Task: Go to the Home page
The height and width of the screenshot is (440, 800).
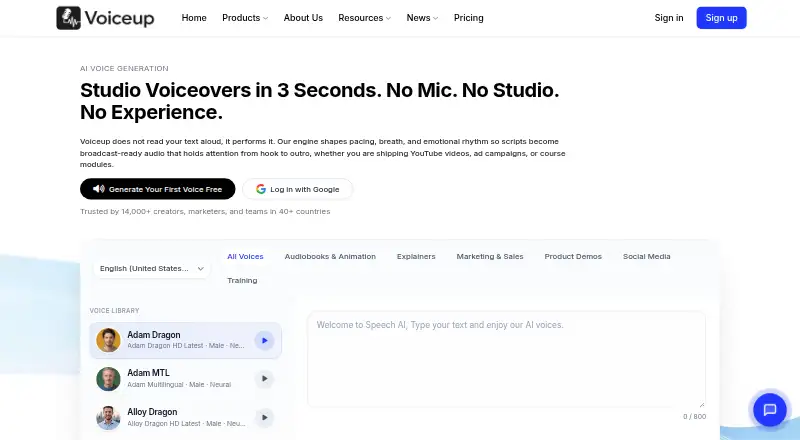Action: tap(194, 18)
